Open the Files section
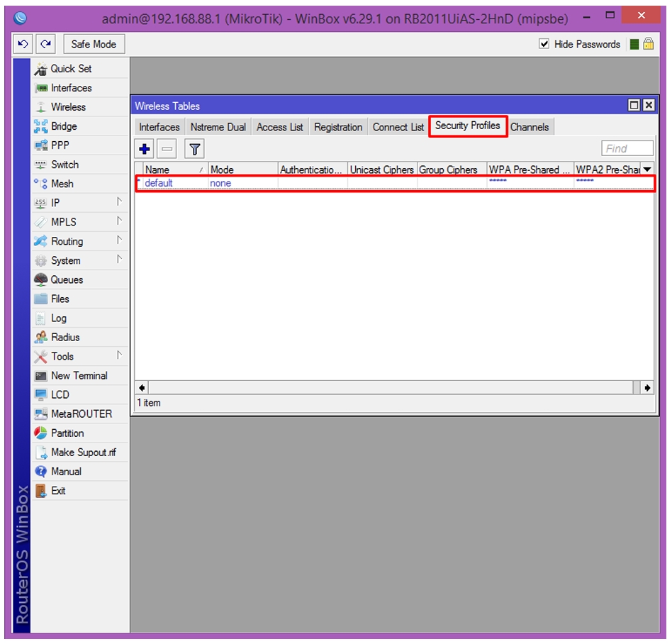Screen dimensions: 672x644 click(81, 299)
